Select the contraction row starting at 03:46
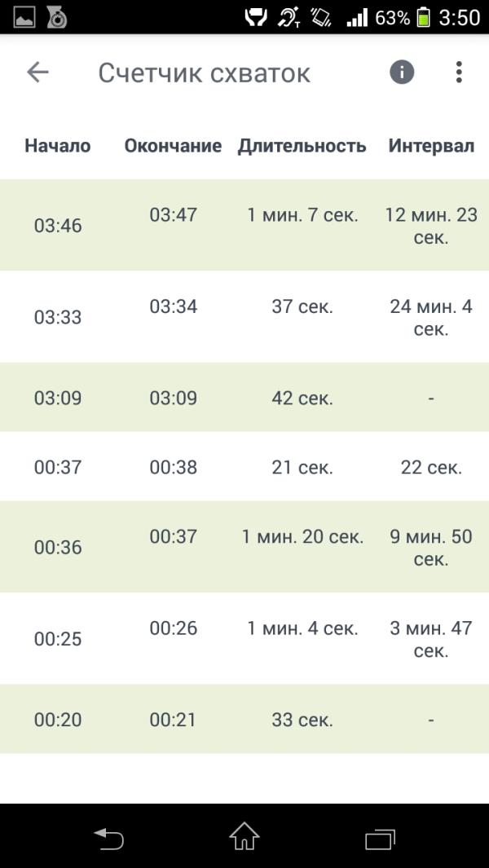The width and height of the screenshot is (489, 868). (x=244, y=225)
